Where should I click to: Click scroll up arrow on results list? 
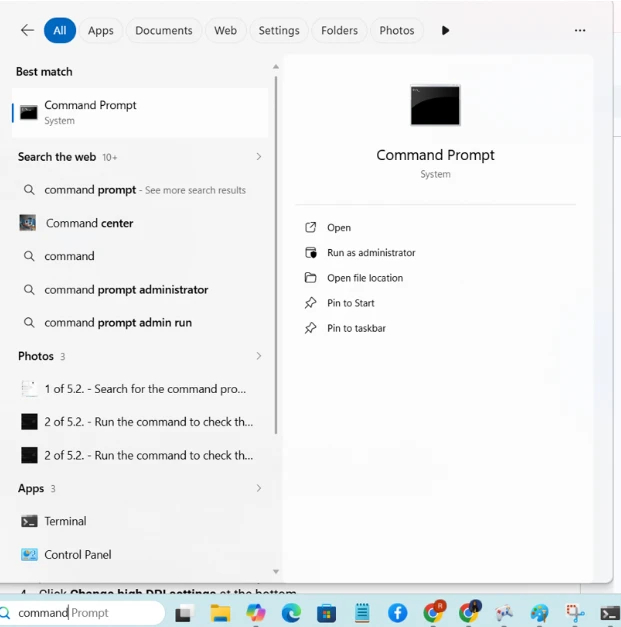[276, 67]
